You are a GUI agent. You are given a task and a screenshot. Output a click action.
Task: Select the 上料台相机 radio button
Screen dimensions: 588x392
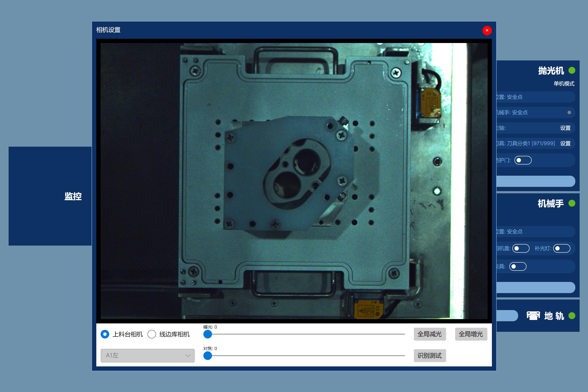[x=105, y=334]
